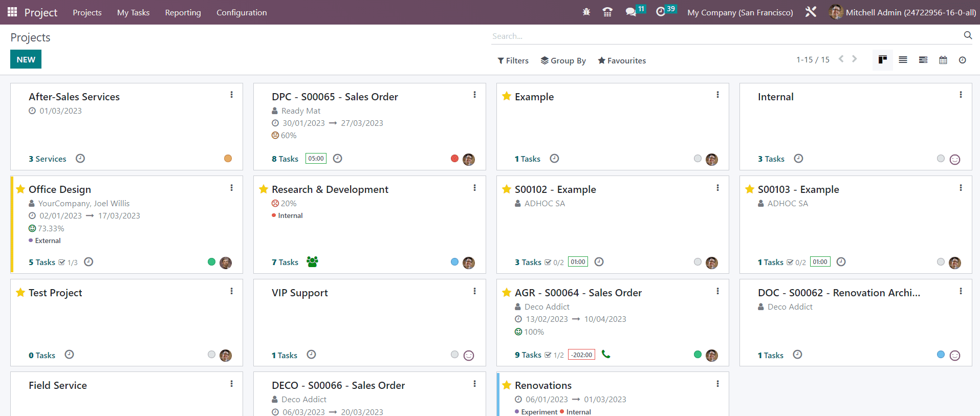Click the smiley assignee icon on VIP Support
Viewport: 980px width, 416px height.
point(469,355)
